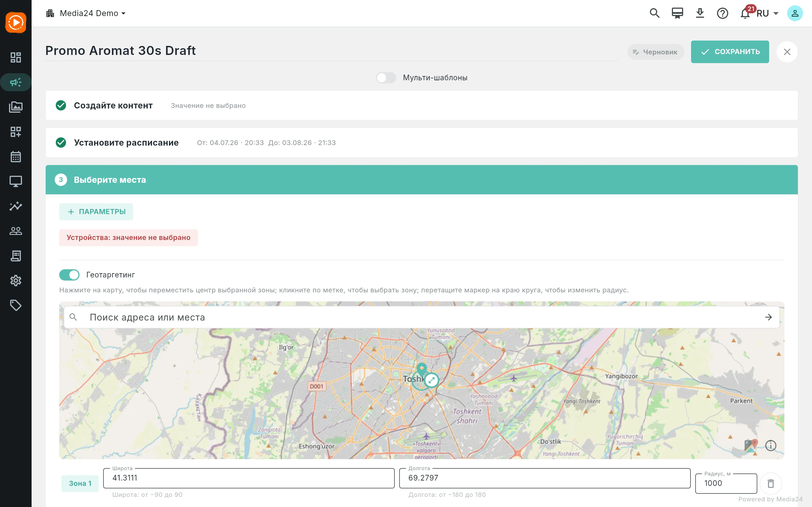812x507 pixels.
Task: Click the СОХРАНИТЬ button
Action: [x=730, y=52]
